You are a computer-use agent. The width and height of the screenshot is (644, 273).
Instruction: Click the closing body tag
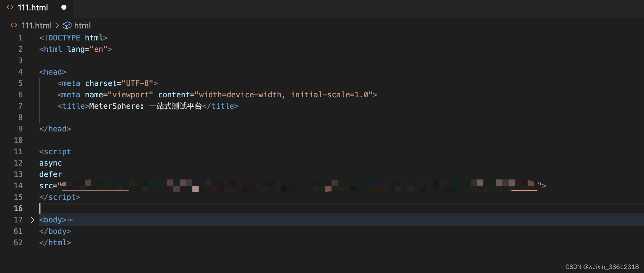55,231
